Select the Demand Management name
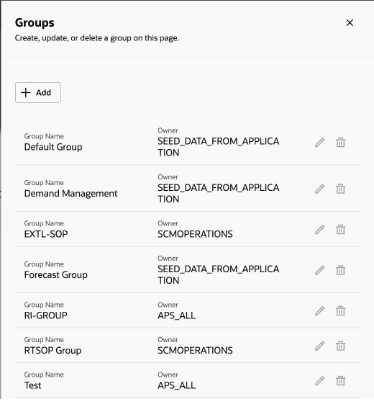The width and height of the screenshot is (374, 400). pyautogui.click(x=71, y=194)
